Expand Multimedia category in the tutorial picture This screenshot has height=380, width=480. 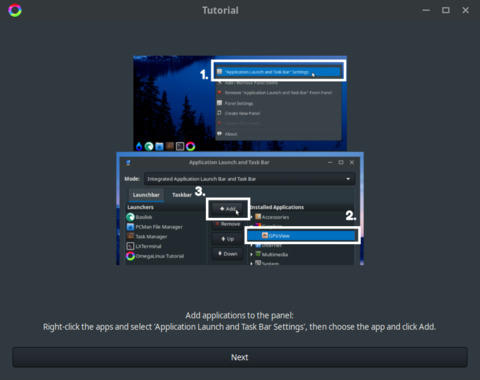pos(252,254)
